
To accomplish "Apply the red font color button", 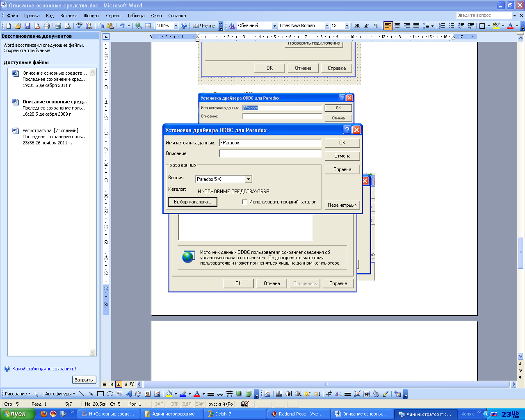I will click(510, 26).
